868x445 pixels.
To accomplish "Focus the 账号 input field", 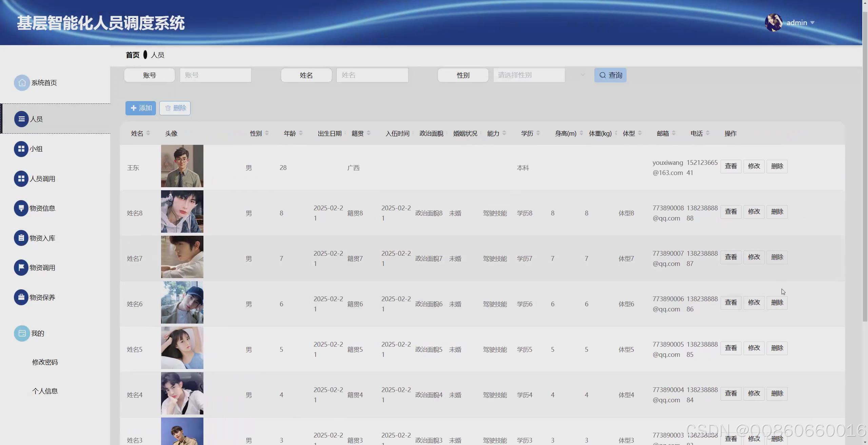I will 216,75.
